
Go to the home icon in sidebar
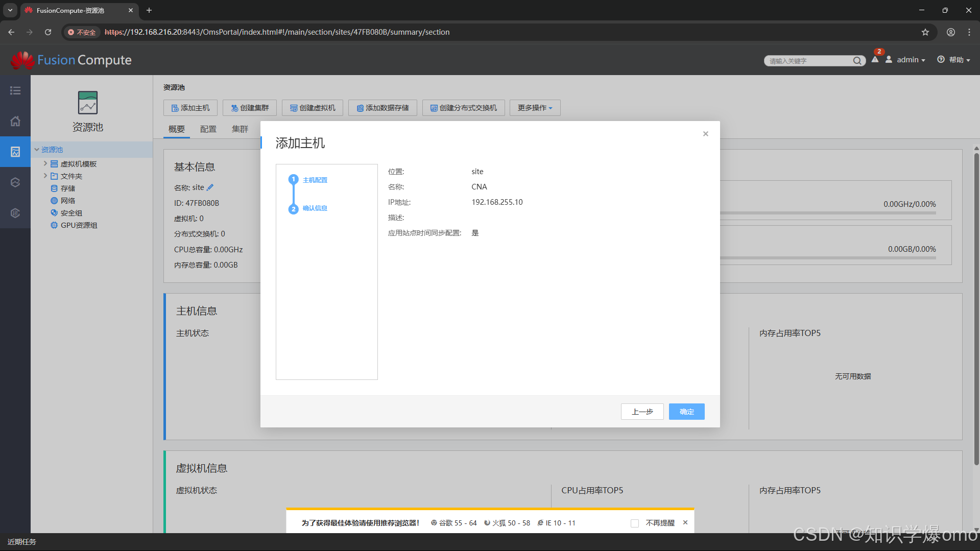click(x=15, y=121)
